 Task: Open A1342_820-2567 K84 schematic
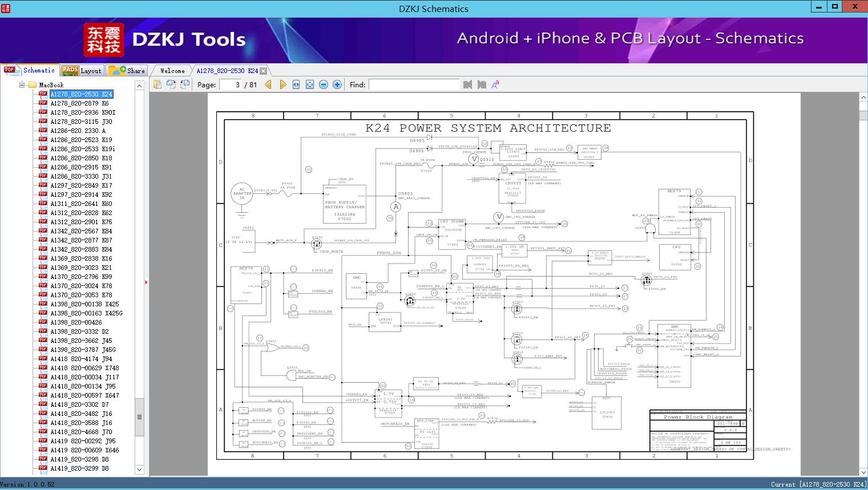point(81,231)
